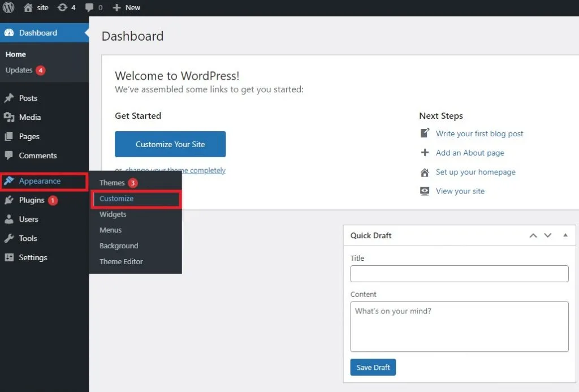Viewport: 579px width, 392px height.
Task: Select Theme Editor in Appearance flyout
Action: pyautogui.click(x=121, y=261)
